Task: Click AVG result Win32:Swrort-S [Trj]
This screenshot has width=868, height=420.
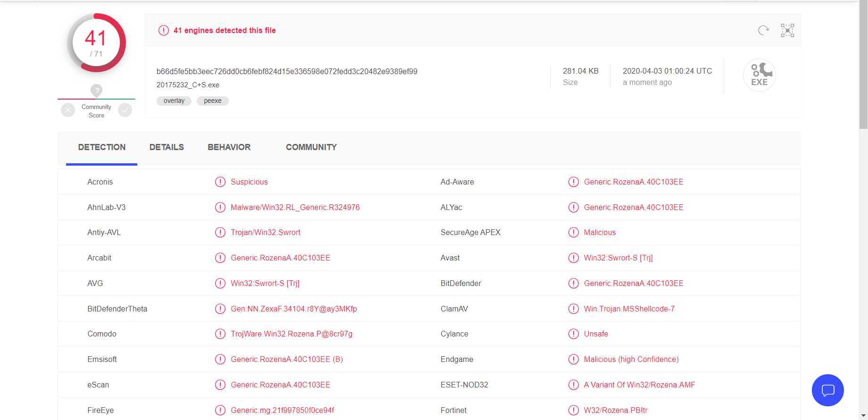Action: pos(265,283)
